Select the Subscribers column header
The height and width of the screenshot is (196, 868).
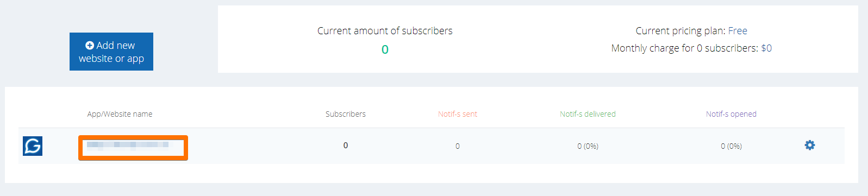[346, 114]
